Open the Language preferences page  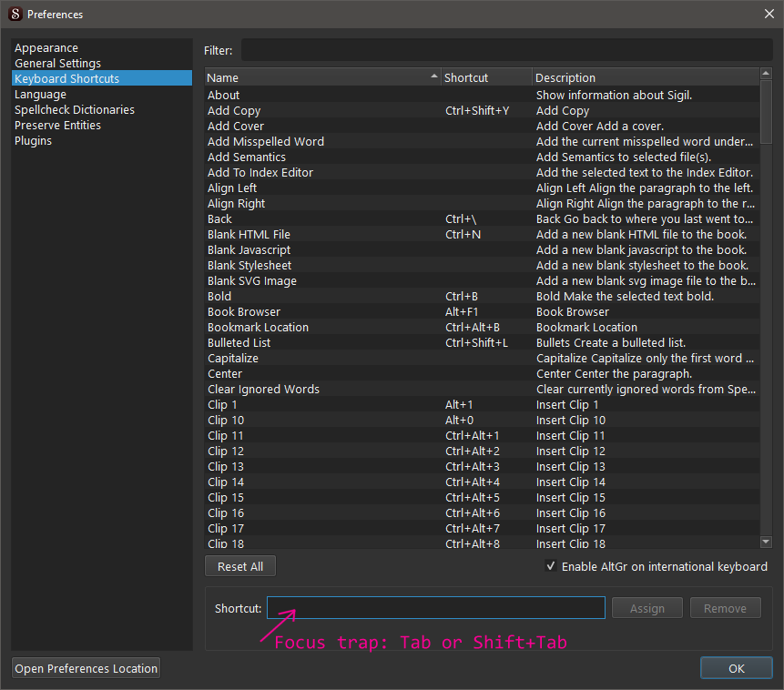(102, 95)
